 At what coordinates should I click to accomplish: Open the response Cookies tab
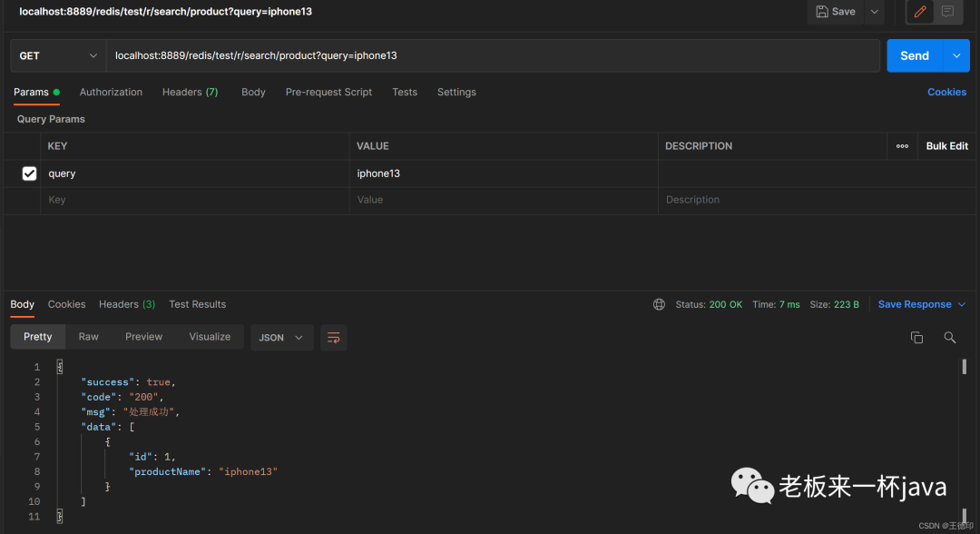coord(66,304)
